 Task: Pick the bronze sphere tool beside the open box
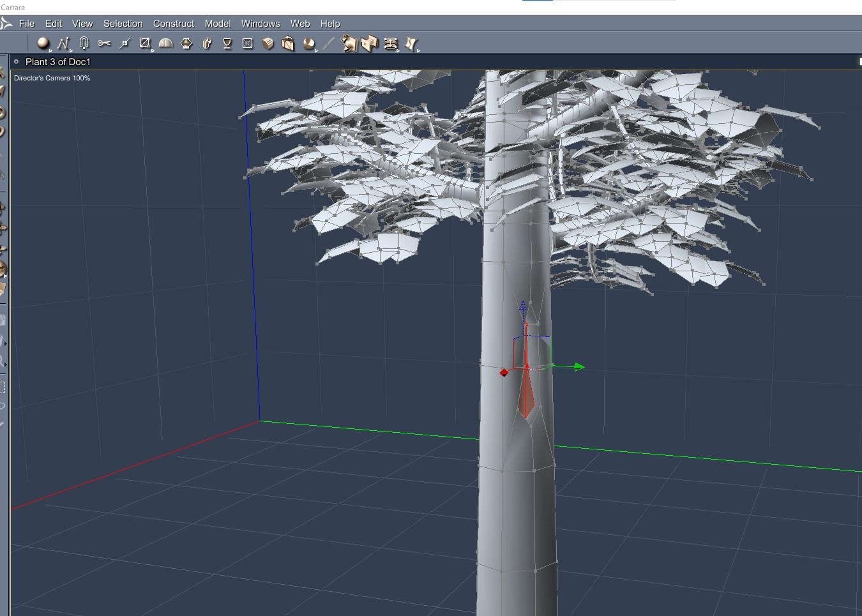pos(309,43)
